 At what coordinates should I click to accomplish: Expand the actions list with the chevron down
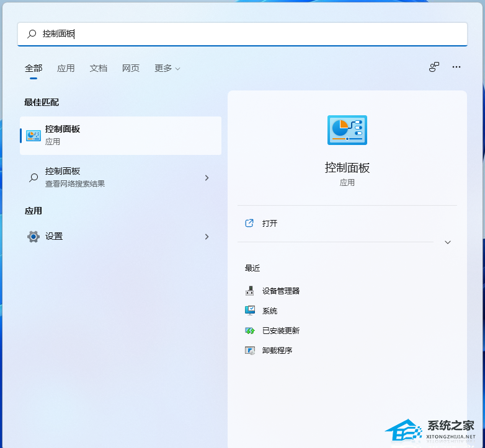448,242
